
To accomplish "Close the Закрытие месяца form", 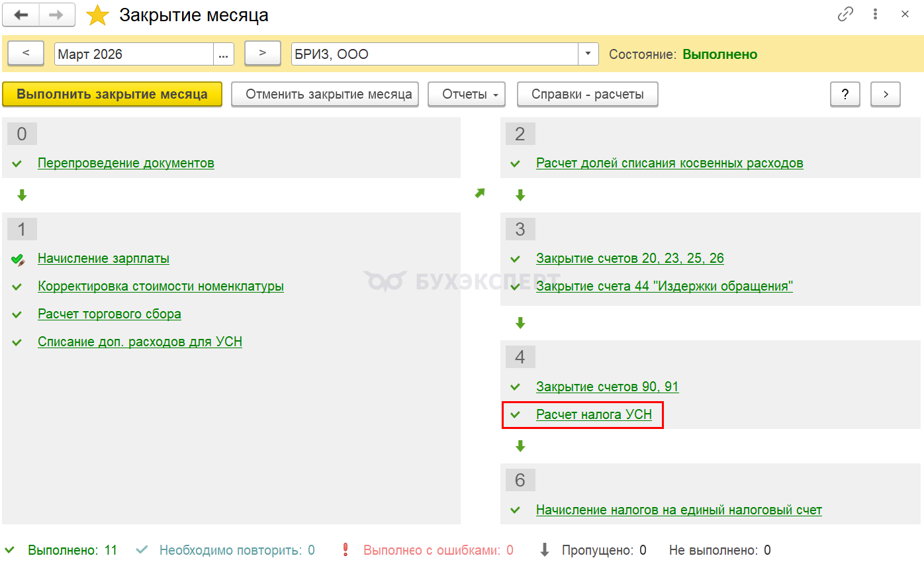I will (905, 15).
